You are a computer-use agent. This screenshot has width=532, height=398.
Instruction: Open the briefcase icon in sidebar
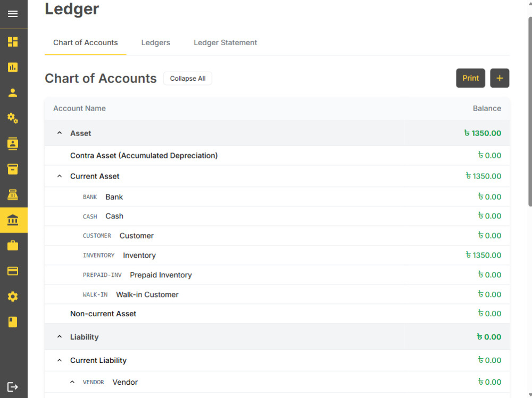(x=13, y=245)
